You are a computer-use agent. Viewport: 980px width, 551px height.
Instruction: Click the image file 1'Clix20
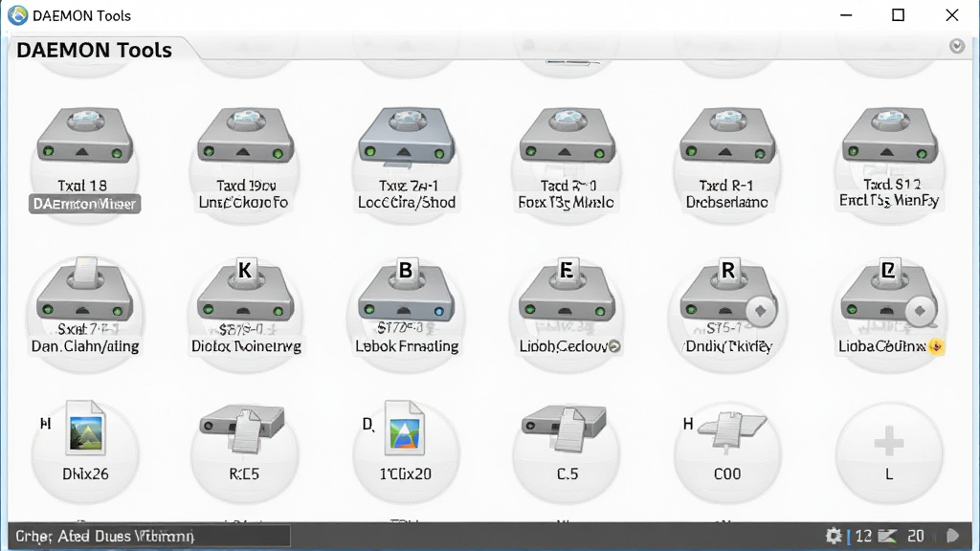[405, 428]
